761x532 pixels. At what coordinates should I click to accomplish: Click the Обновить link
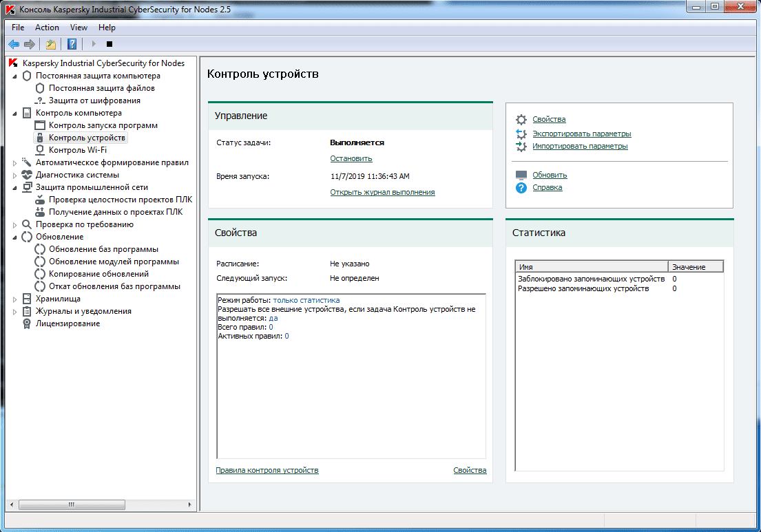pos(550,175)
